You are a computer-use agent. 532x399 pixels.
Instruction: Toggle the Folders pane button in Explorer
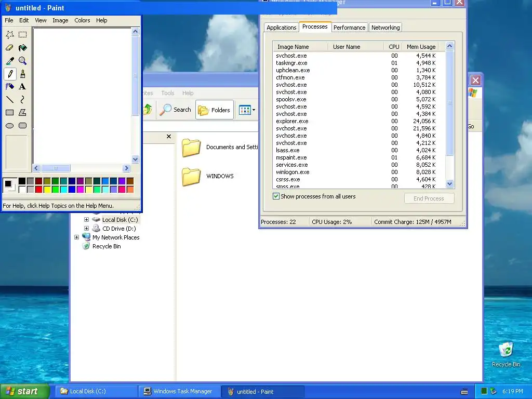(x=215, y=110)
